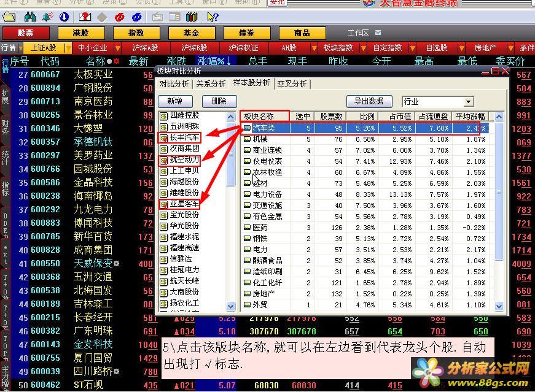Open the 财务 side tab
The image size is (535, 392).
point(5,128)
